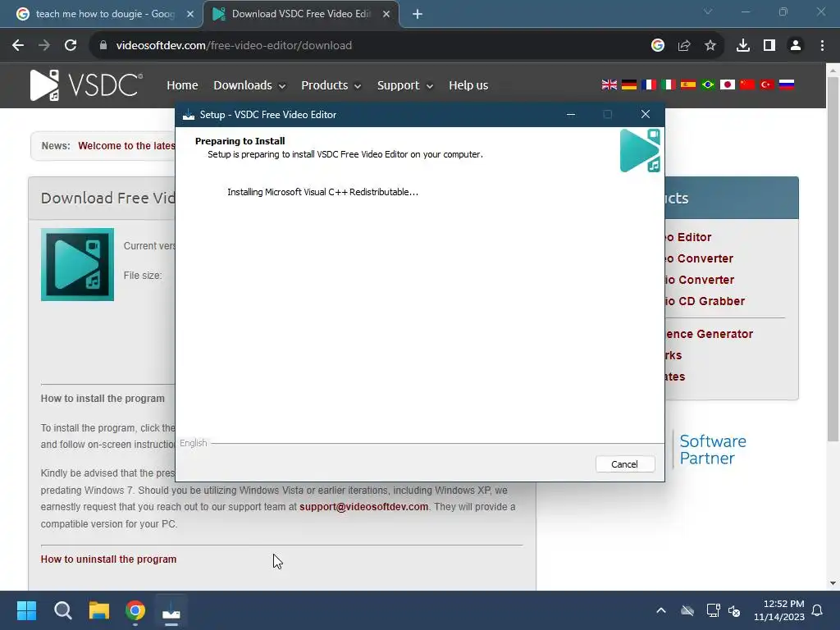Click the network status tray icon
Image resolution: width=840 pixels, height=630 pixels.
click(x=713, y=610)
